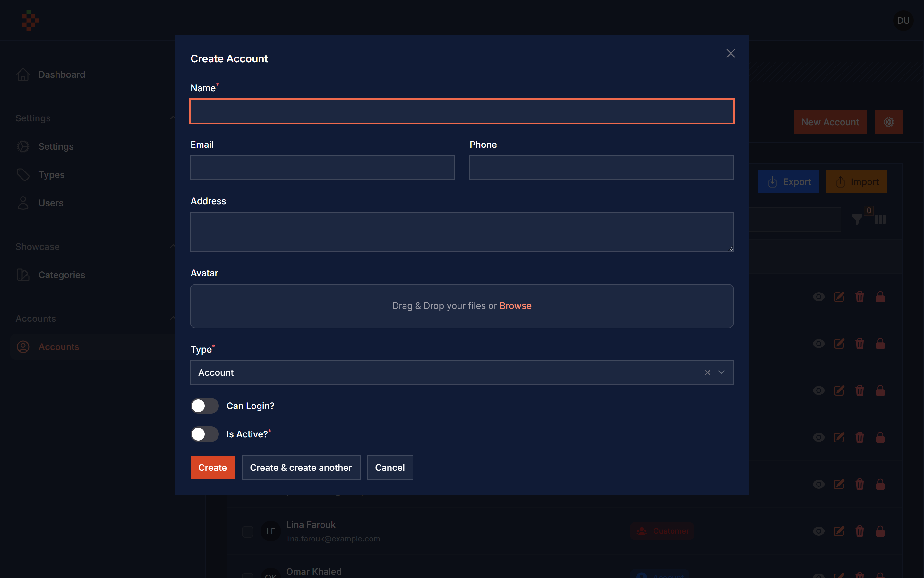Image resolution: width=924 pixels, height=578 pixels.
Task: Click the Lina Farouk name
Action: (x=311, y=525)
